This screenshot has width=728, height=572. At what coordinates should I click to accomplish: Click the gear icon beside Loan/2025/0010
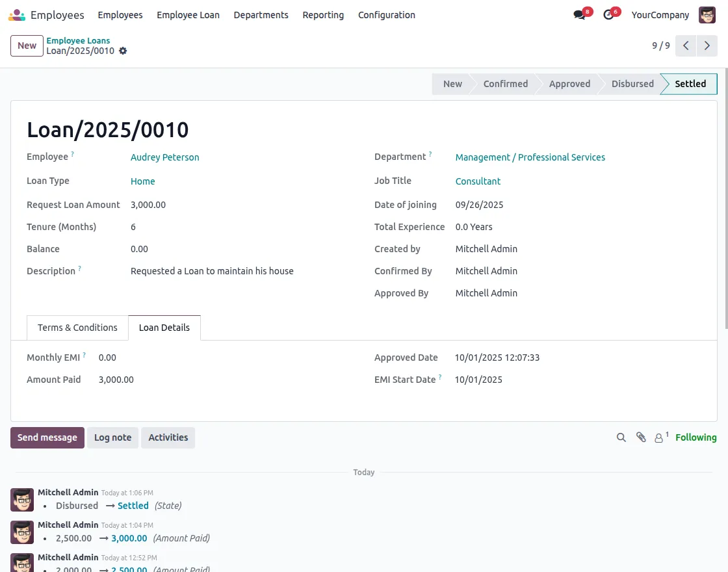pos(123,51)
